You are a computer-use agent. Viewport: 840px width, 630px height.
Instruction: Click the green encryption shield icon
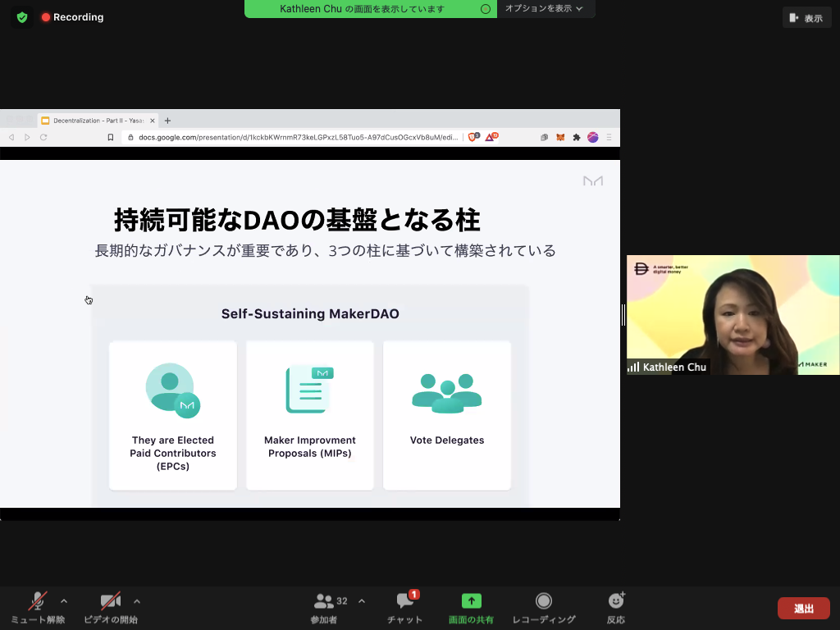[x=22, y=17]
